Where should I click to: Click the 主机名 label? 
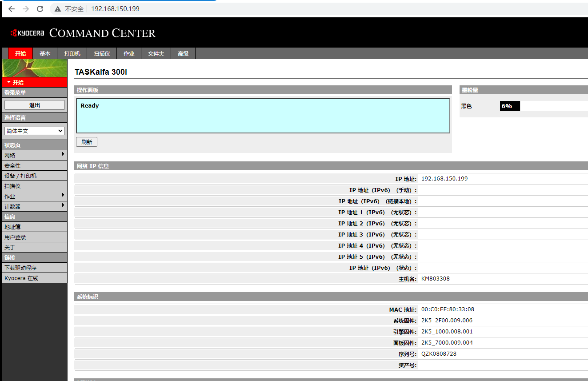pos(408,279)
